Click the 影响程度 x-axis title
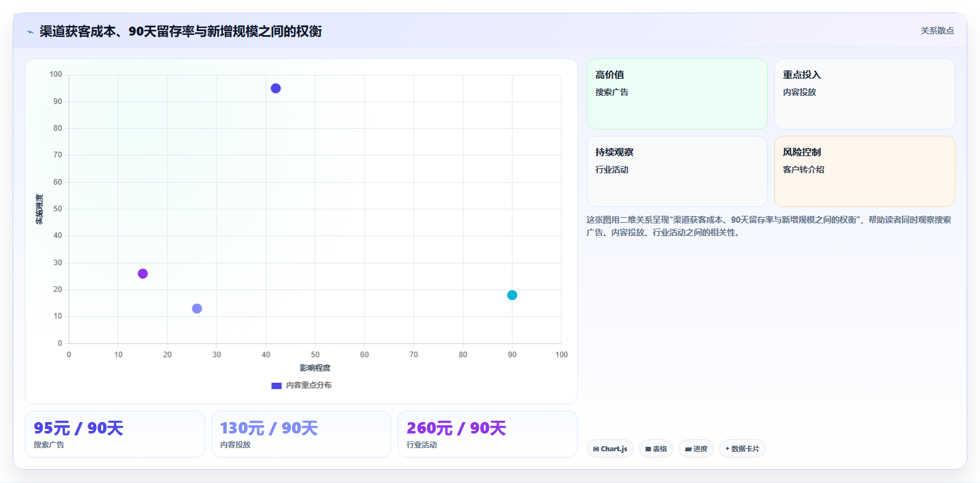 (x=315, y=368)
